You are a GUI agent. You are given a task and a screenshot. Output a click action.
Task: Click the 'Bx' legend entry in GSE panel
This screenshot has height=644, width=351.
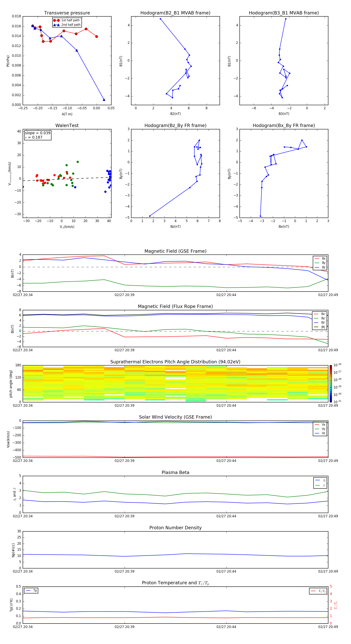pos(320,259)
